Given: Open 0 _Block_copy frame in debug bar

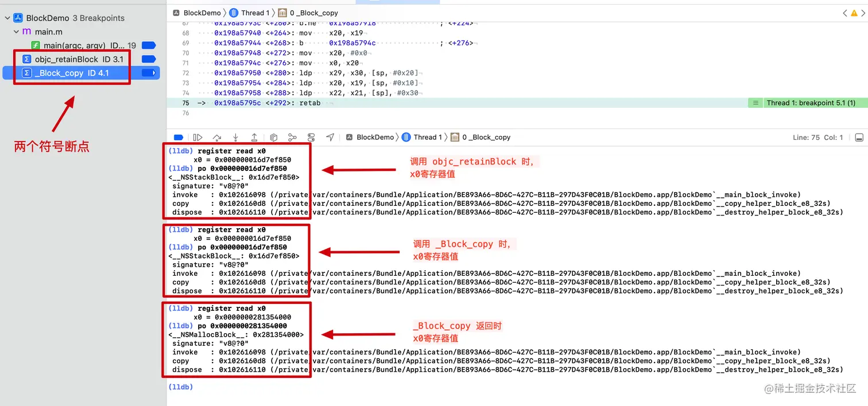Looking at the screenshot, I should [x=486, y=137].
